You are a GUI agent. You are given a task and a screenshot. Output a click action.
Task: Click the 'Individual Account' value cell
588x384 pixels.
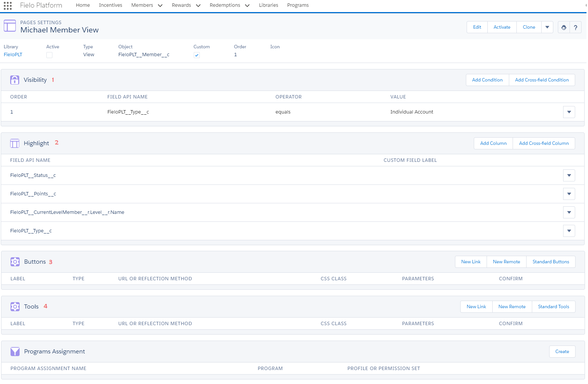pyautogui.click(x=412, y=112)
